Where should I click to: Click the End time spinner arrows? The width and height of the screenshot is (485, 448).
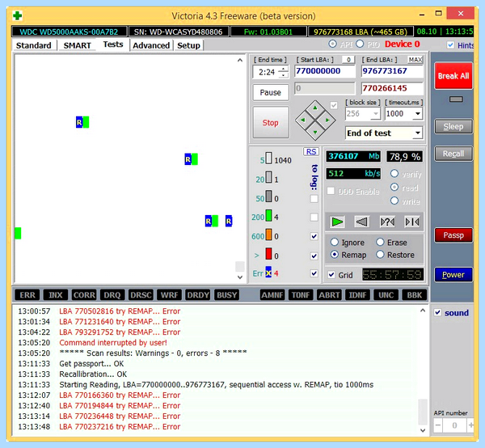[284, 72]
